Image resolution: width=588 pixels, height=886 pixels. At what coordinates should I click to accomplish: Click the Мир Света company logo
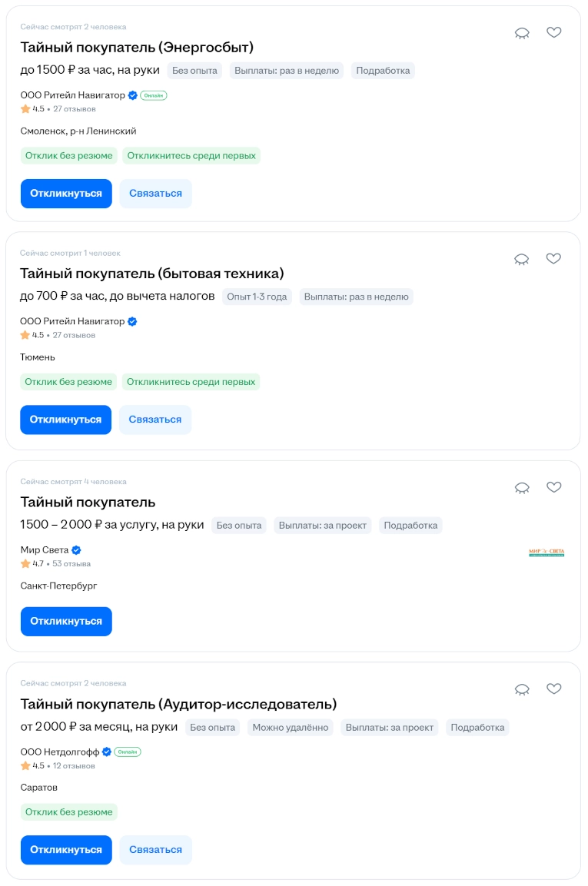point(546,552)
